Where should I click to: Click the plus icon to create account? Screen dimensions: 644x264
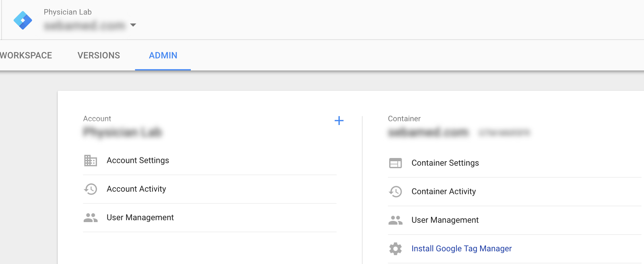click(339, 121)
